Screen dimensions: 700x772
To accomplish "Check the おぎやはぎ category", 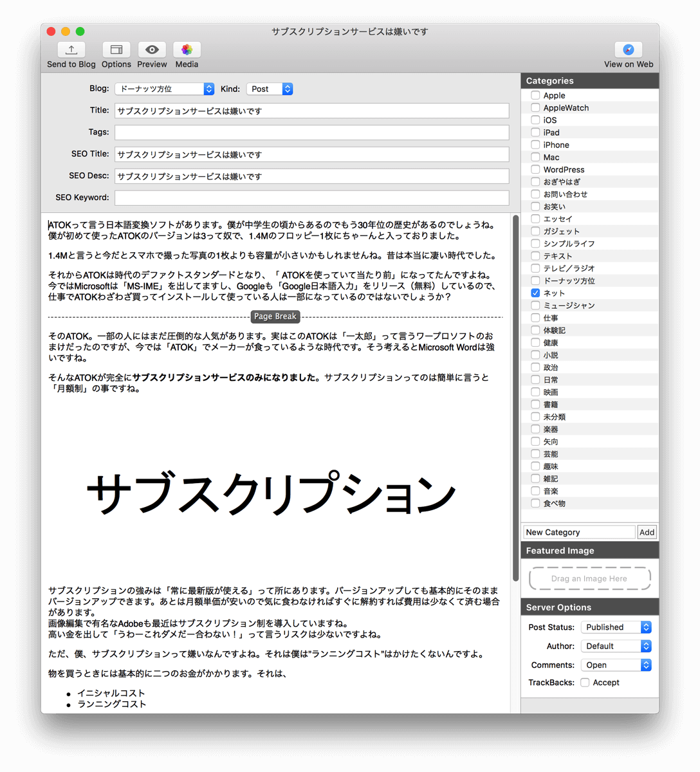I will coord(535,181).
